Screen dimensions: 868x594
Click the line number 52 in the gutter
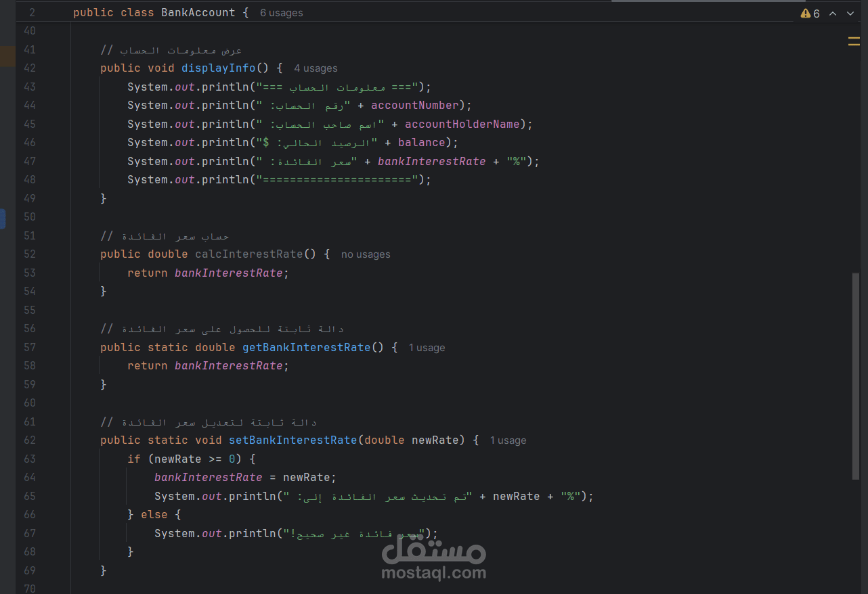29,254
